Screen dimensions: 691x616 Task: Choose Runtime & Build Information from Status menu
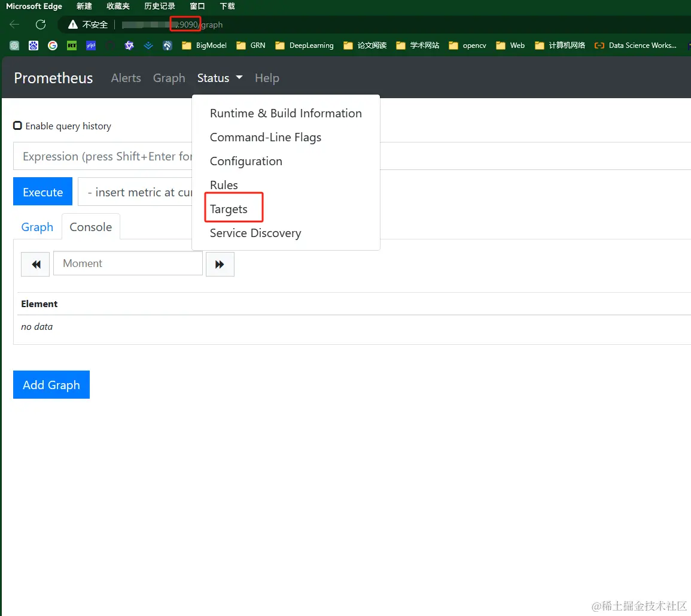(x=285, y=113)
